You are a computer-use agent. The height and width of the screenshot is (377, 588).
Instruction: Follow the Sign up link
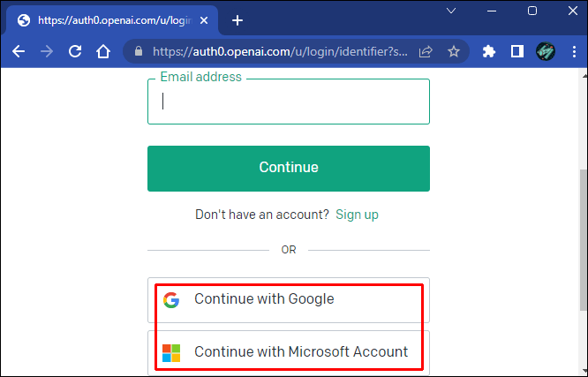click(x=357, y=215)
